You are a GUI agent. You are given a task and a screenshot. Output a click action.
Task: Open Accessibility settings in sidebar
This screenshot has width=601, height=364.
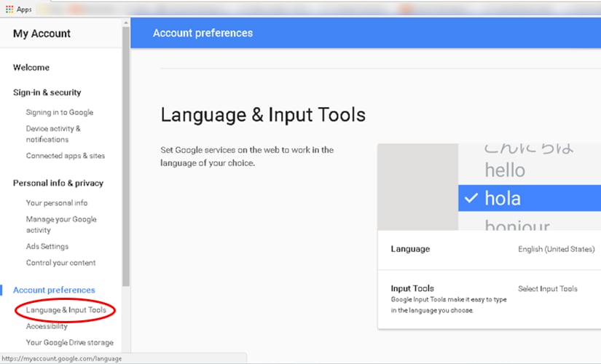coord(47,326)
